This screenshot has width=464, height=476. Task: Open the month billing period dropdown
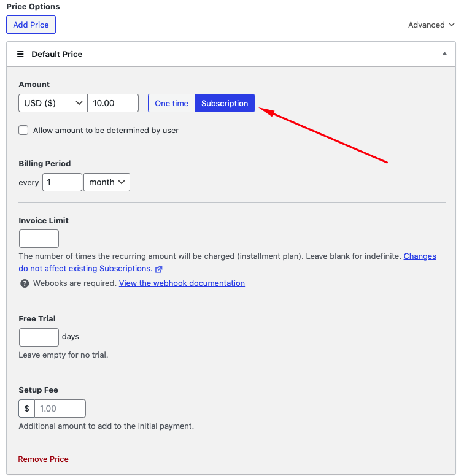click(x=107, y=182)
